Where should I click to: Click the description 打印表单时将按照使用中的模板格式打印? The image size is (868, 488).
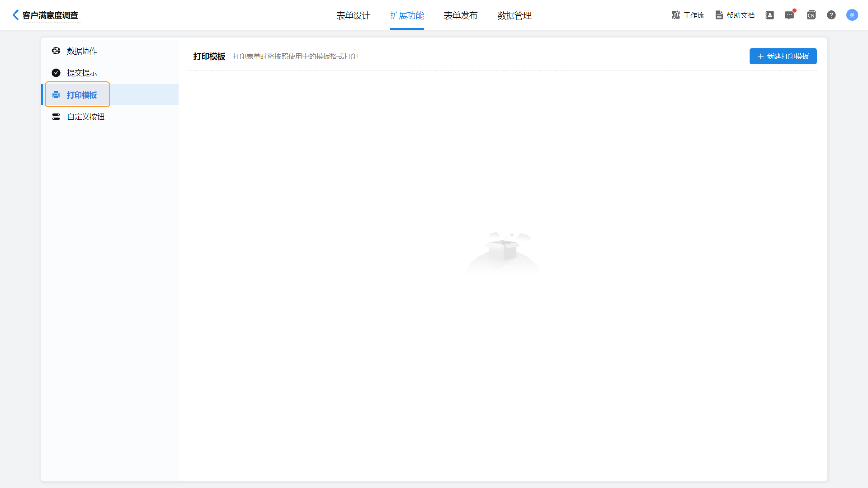(x=295, y=56)
